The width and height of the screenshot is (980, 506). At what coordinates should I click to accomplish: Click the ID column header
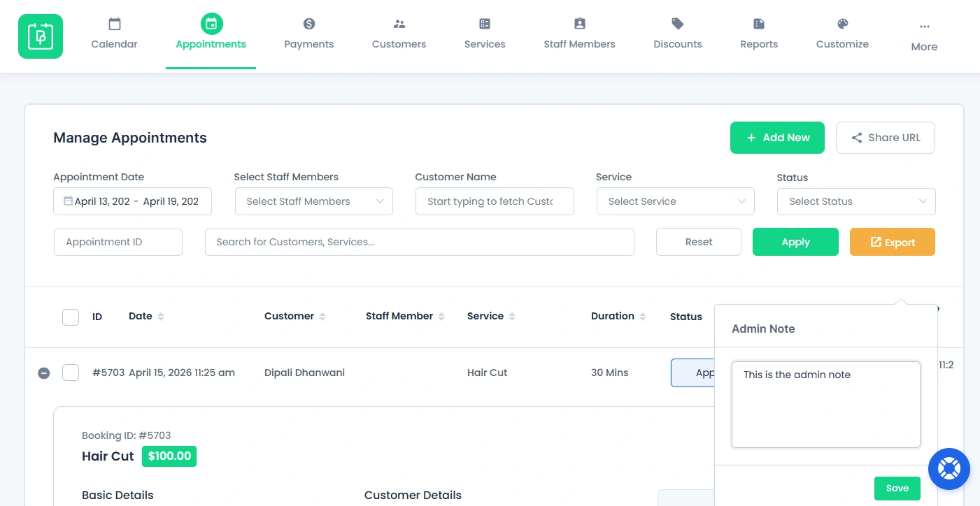(x=97, y=317)
